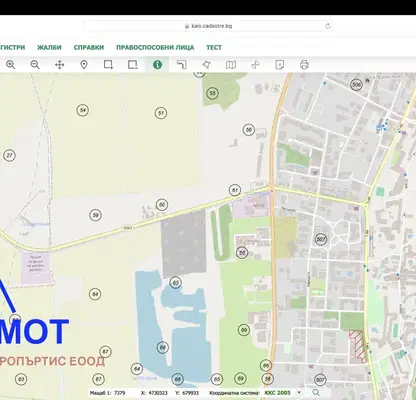Image resolution: width=416 pixels, height=400 pixels.
Task: Click the add note page icon
Action: [x=280, y=65]
